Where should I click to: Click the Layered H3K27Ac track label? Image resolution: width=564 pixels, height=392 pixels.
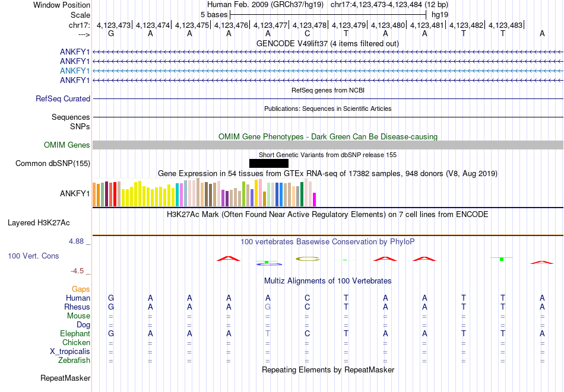pyautogui.click(x=39, y=223)
